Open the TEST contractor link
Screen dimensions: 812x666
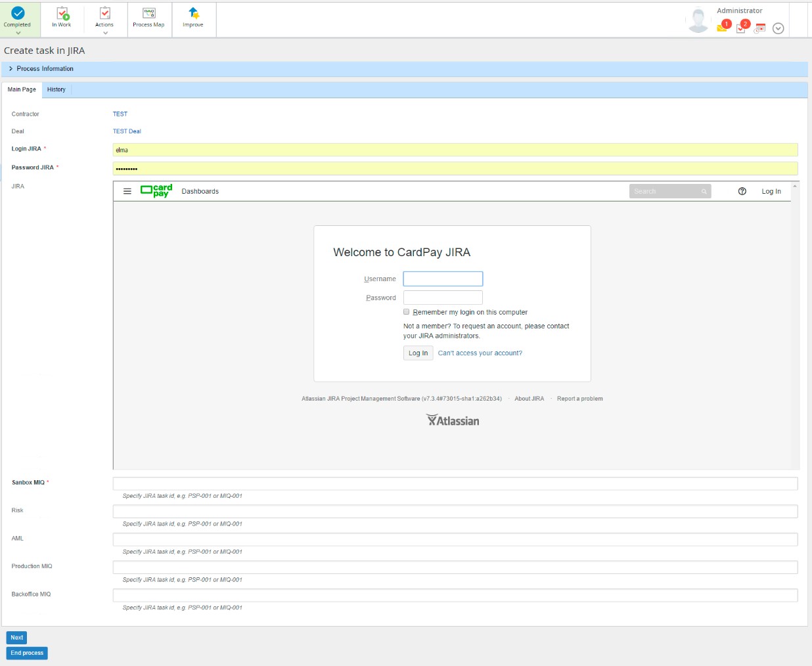pyautogui.click(x=120, y=114)
